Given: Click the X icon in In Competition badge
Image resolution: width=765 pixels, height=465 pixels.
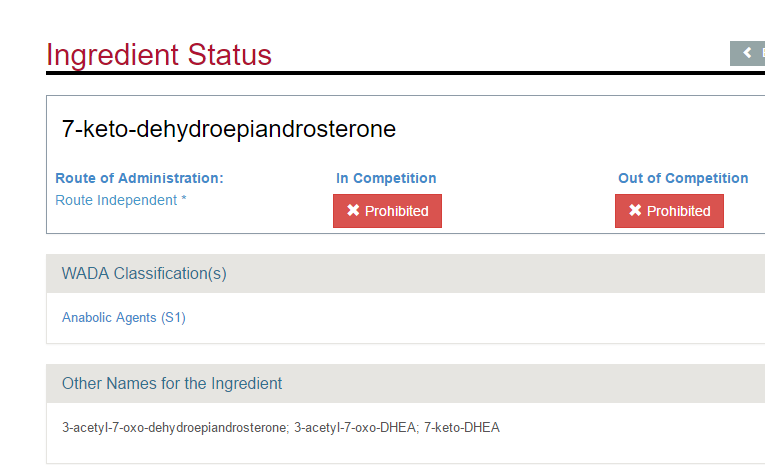Looking at the screenshot, I should (x=353, y=210).
